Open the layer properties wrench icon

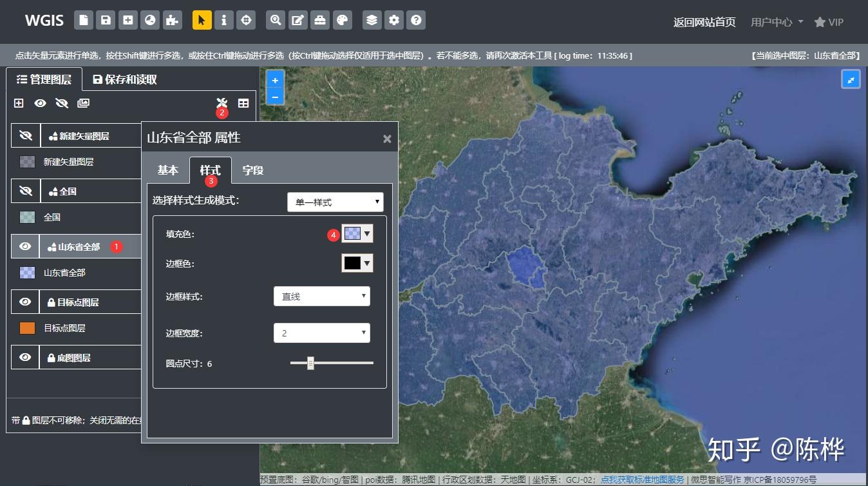pos(222,103)
